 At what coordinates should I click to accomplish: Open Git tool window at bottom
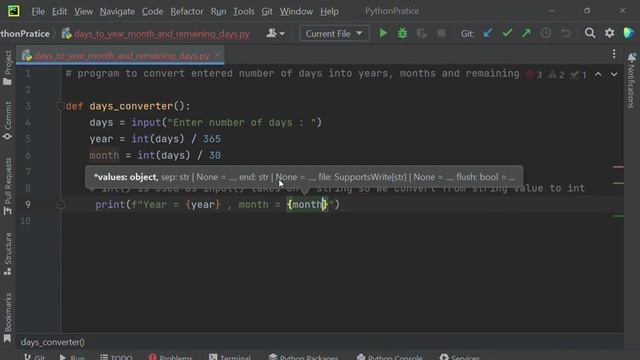pos(34,357)
